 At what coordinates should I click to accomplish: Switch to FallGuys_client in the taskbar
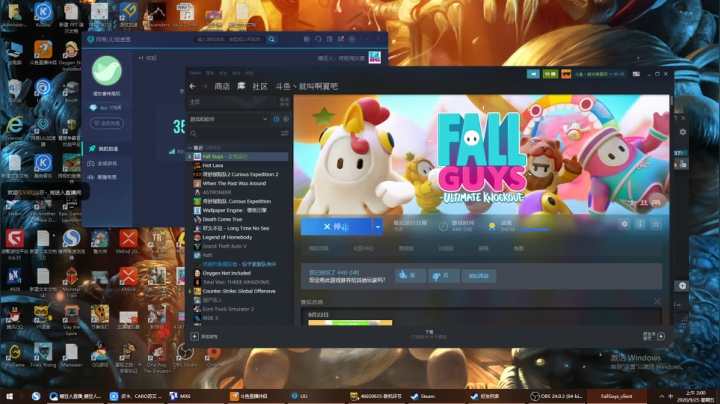pos(616,396)
